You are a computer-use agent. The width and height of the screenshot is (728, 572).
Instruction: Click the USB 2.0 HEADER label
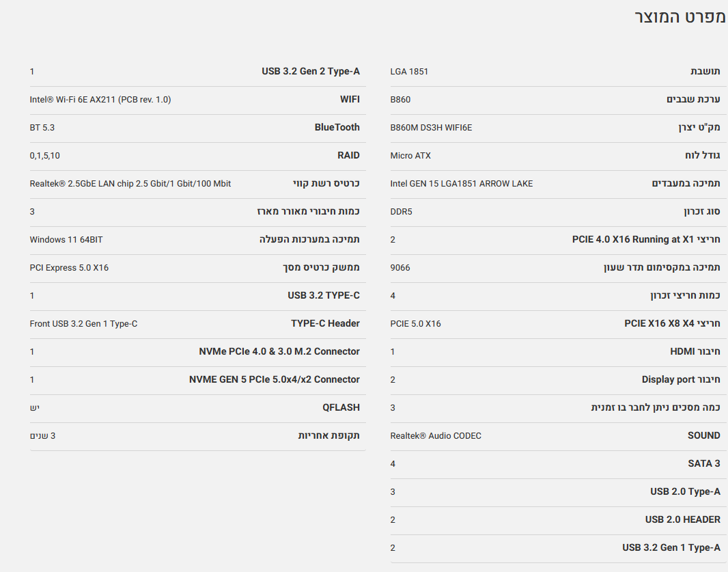[683, 520]
